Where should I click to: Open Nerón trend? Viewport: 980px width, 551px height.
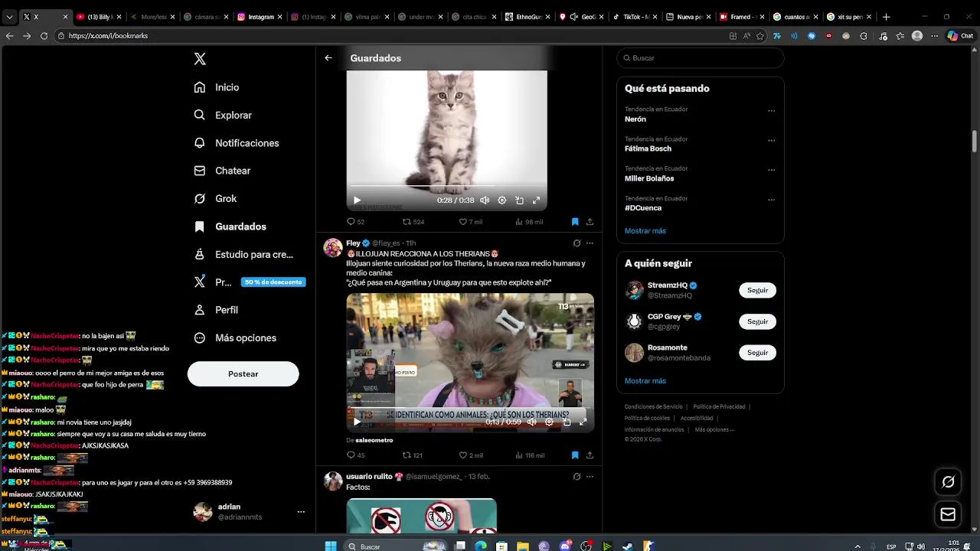click(635, 119)
